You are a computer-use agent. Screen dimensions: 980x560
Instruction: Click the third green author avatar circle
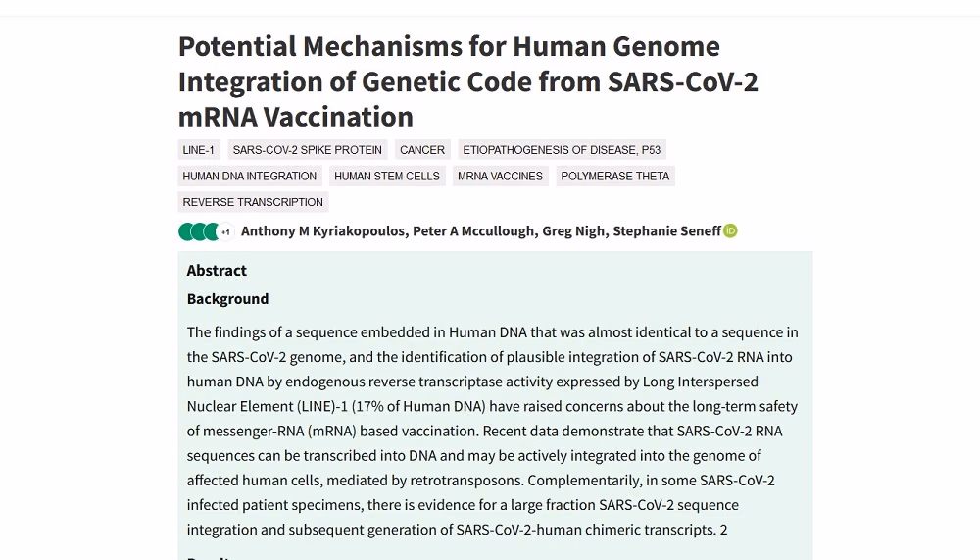coord(213,231)
